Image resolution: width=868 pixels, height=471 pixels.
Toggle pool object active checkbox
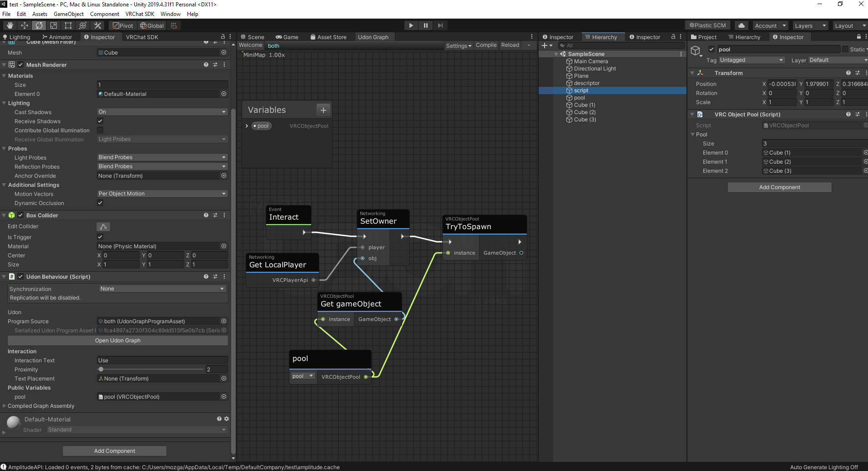coord(712,49)
